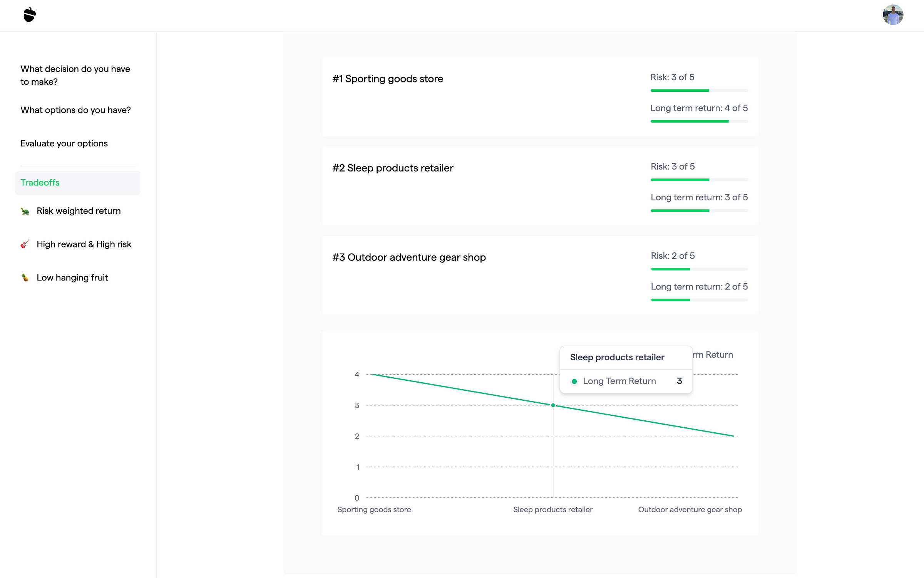Viewport: 924px width, 578px height.
Task: Click the guitar icon beside High reward
Action: coord(25,244)
